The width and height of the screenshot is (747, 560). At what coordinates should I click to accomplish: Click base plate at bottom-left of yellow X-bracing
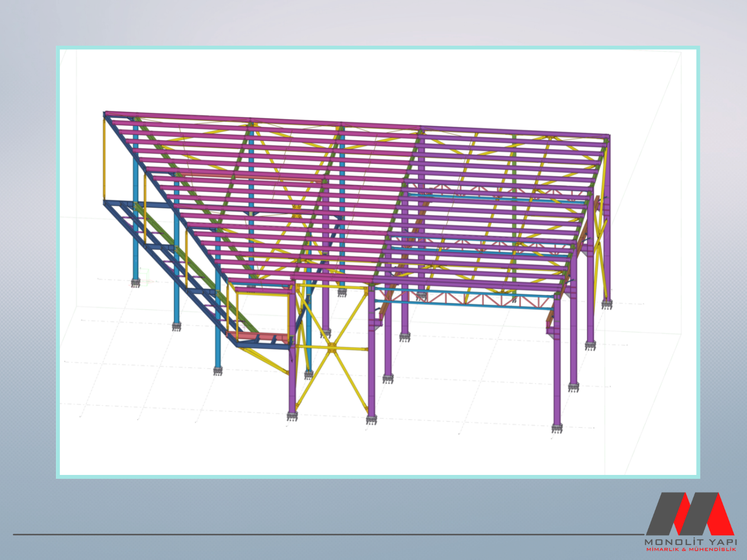292,416
